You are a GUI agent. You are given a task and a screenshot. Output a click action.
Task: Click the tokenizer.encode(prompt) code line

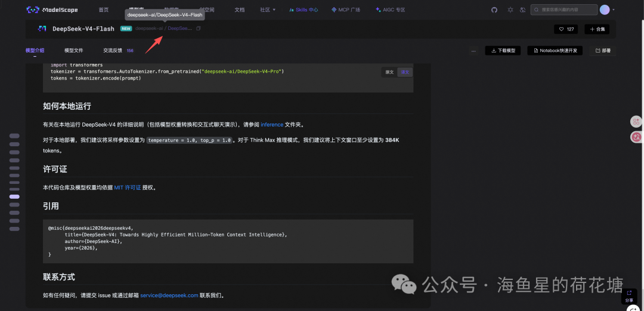coord(95,78)
